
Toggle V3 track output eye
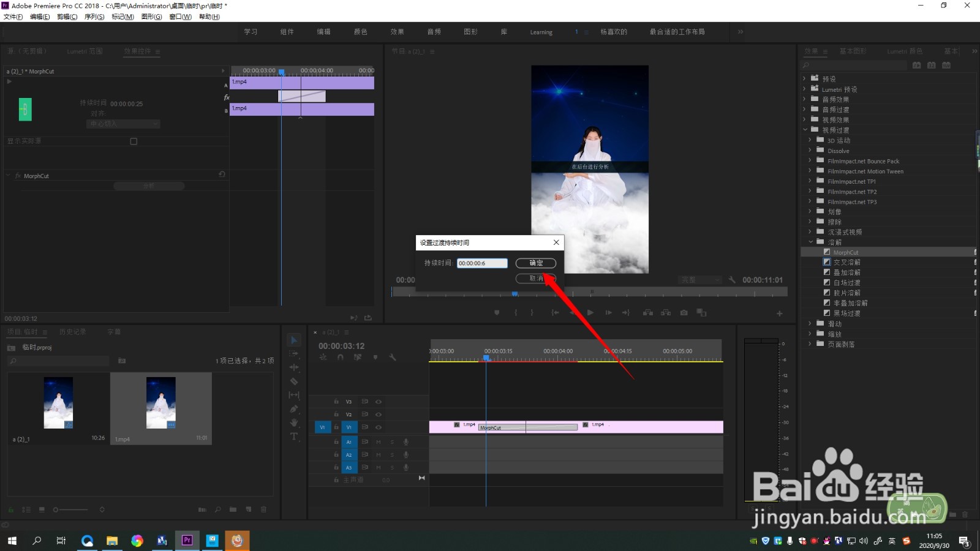pos(379,402)
